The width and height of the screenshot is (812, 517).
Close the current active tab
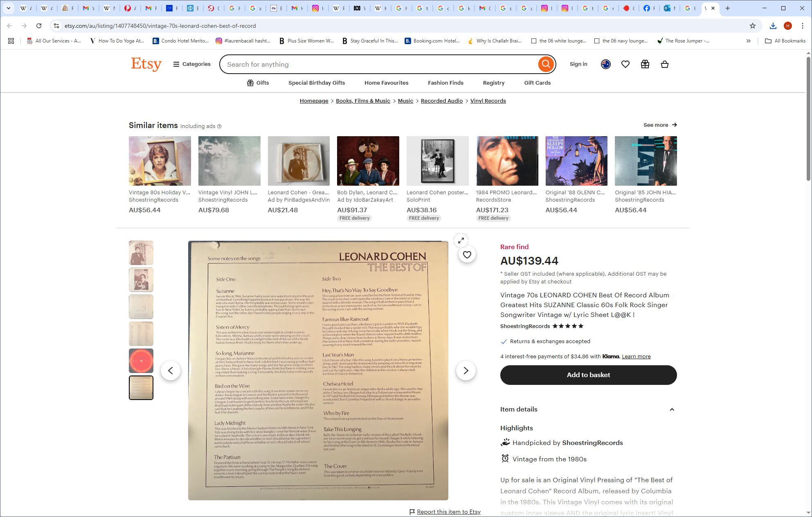tap(713, 8)
